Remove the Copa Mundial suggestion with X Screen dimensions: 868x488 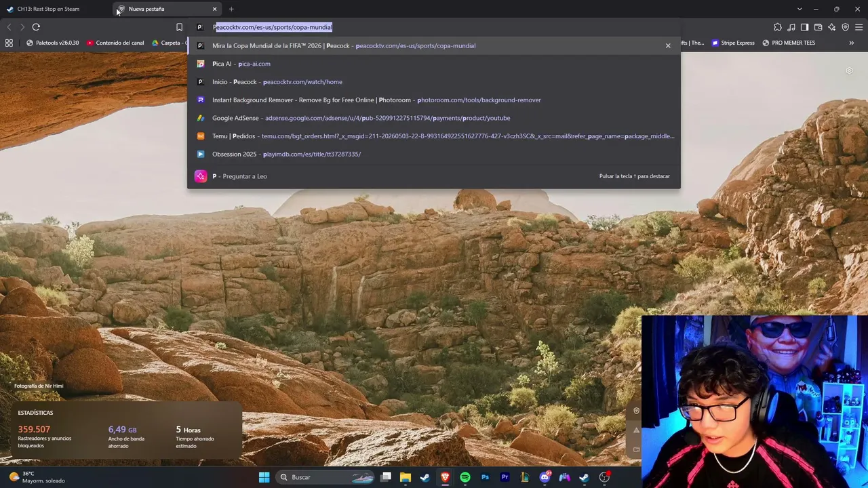[x=668, y=45]
